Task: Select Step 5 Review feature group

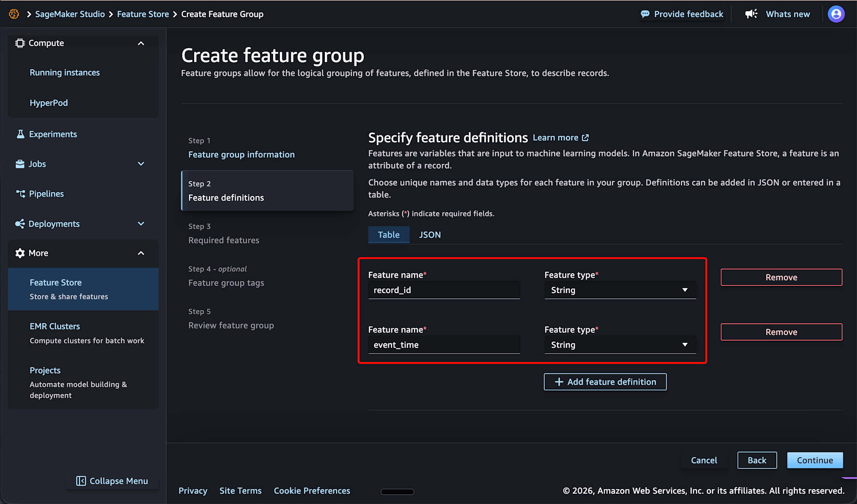Action: click(231, 325)
